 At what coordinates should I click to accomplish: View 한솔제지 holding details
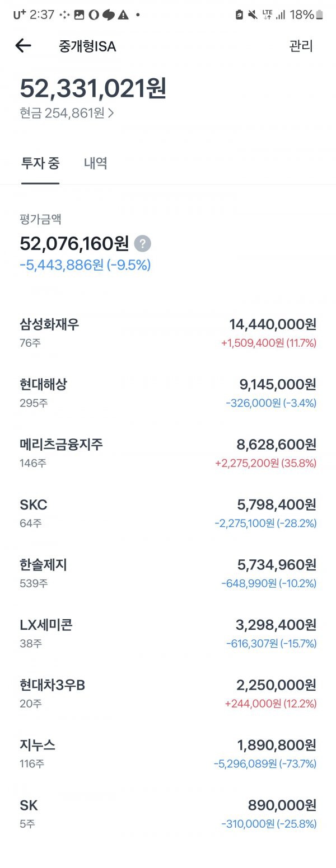click(168, 573)
